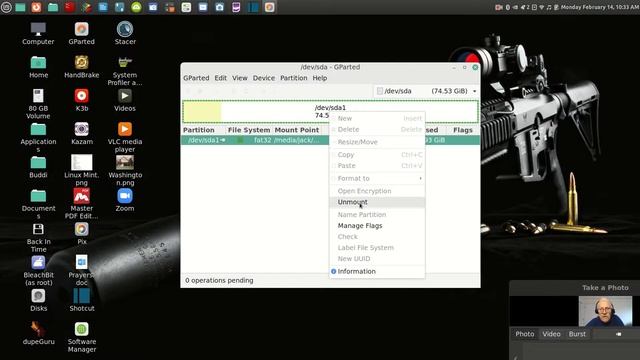
Task: Click Resize/Move in the context menu
Action: pos(377,142)
